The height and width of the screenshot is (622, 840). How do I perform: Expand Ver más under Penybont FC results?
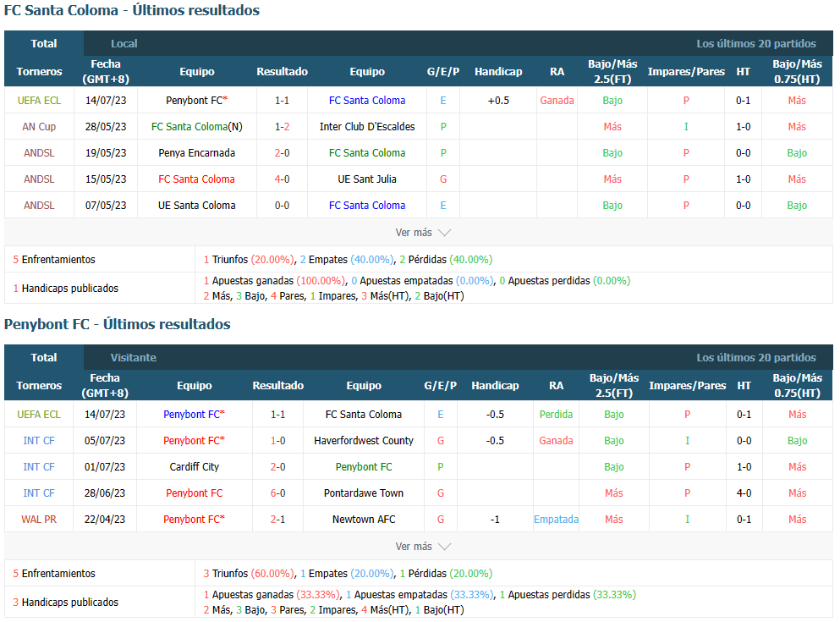click(423, 547)
